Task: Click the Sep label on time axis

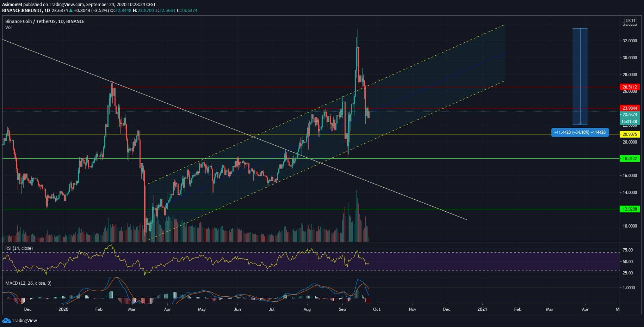Action: (342, 309)
